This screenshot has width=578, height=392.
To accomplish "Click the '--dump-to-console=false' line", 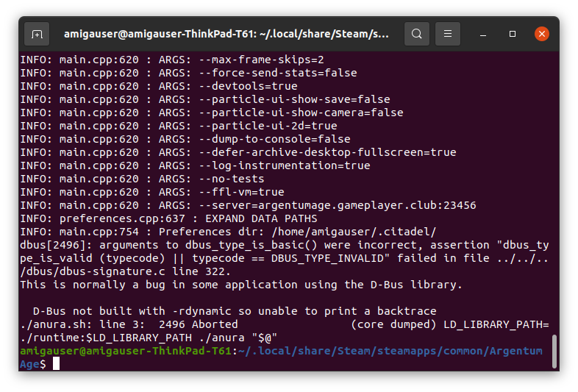I will click(185, 140).
